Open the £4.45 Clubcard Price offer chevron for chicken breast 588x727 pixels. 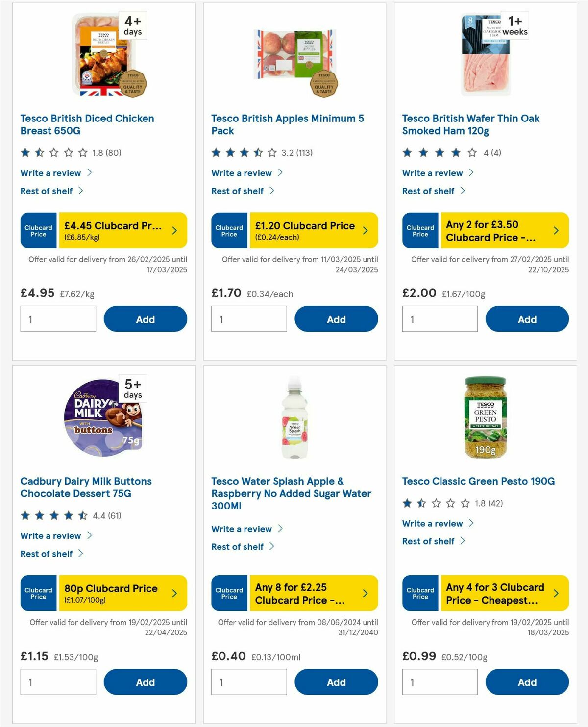pyautogui.click(x=175, y=230)
